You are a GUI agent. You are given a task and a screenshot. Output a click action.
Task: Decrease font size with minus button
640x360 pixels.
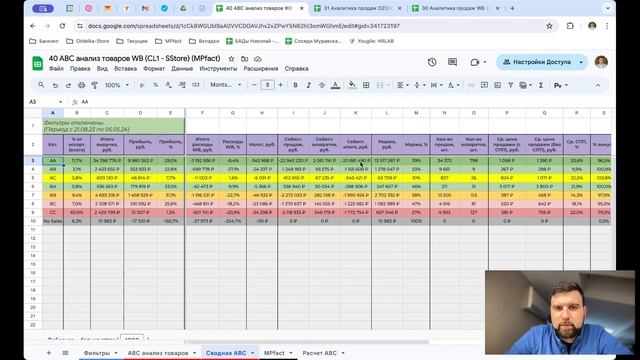(x=254, y=85)
